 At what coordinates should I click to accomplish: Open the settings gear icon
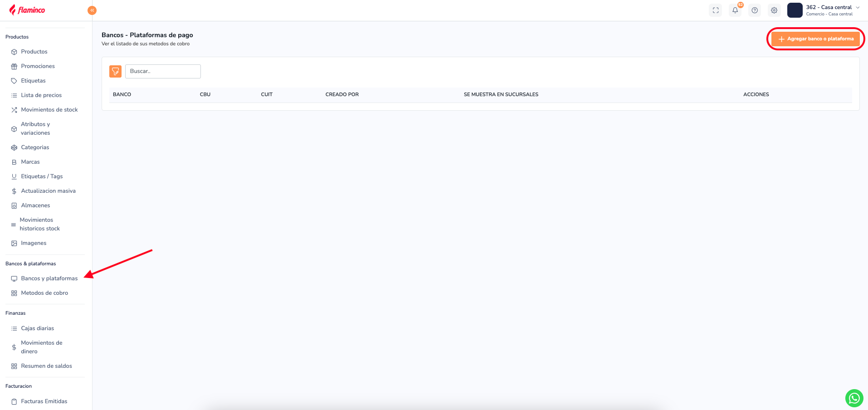[x=774, y=10]
